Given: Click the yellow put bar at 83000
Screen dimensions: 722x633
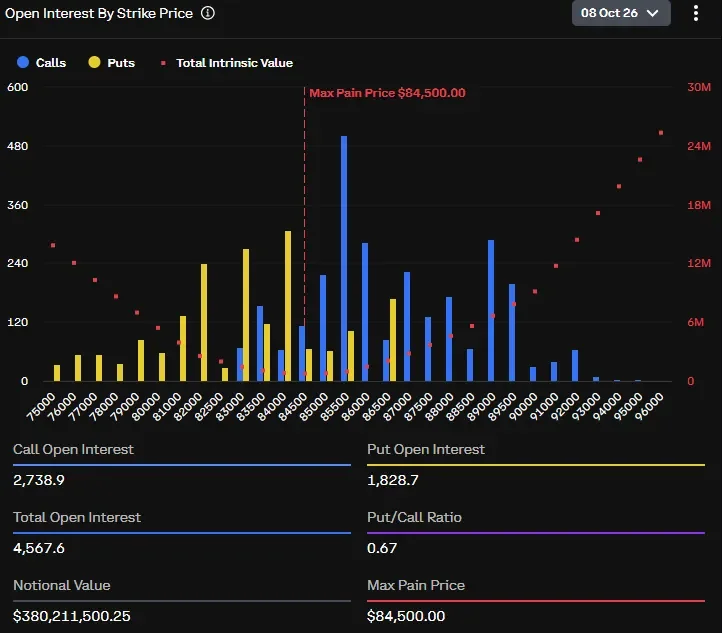Looking at the screenshot, I should pyautogui.click(x=246, y=315).
